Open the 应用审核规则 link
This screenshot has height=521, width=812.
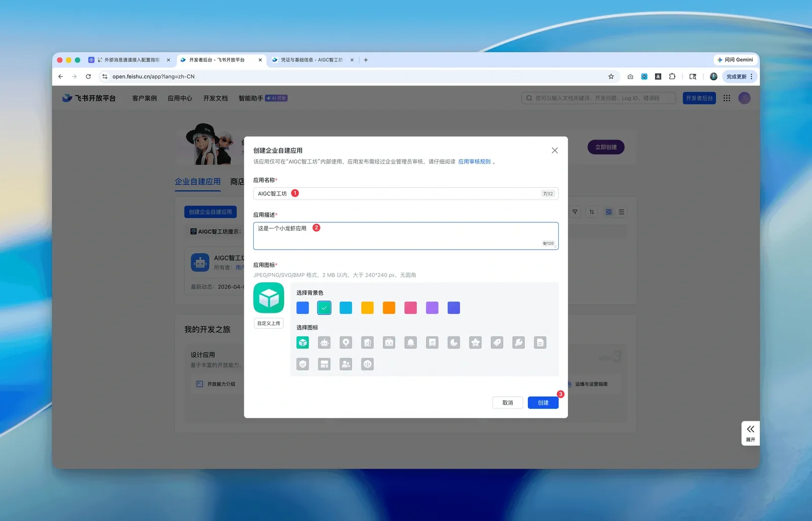pyautogui.click(x=475, y=161)
